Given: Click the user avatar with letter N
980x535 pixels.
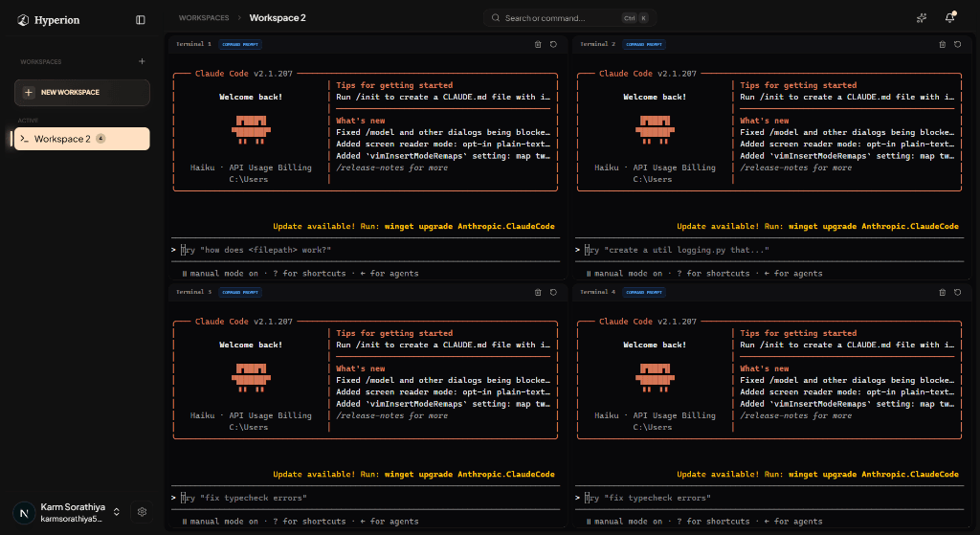Looking at the screenshot, I should pyautogui.click(x=24, y=513).
